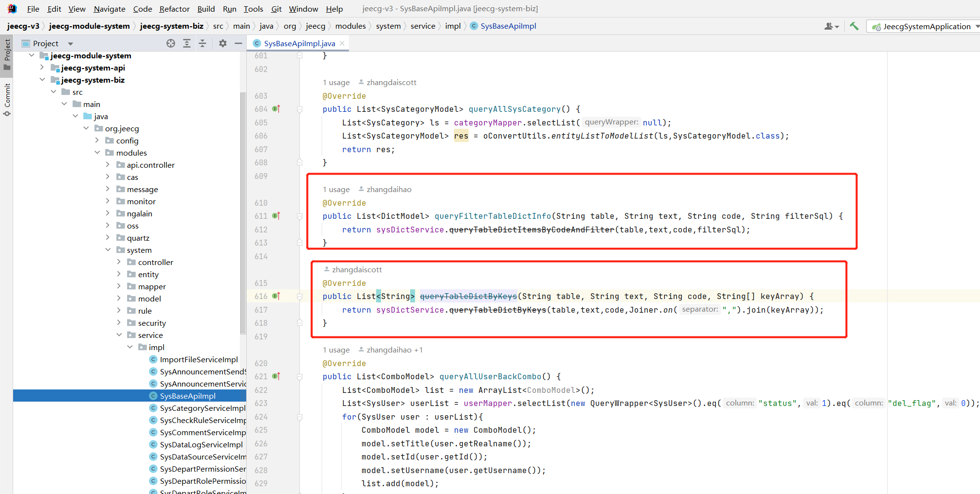The height and width of the screenshot is (494, 980).
Task: Fold code block at line 616
Action: click(300, 297)
